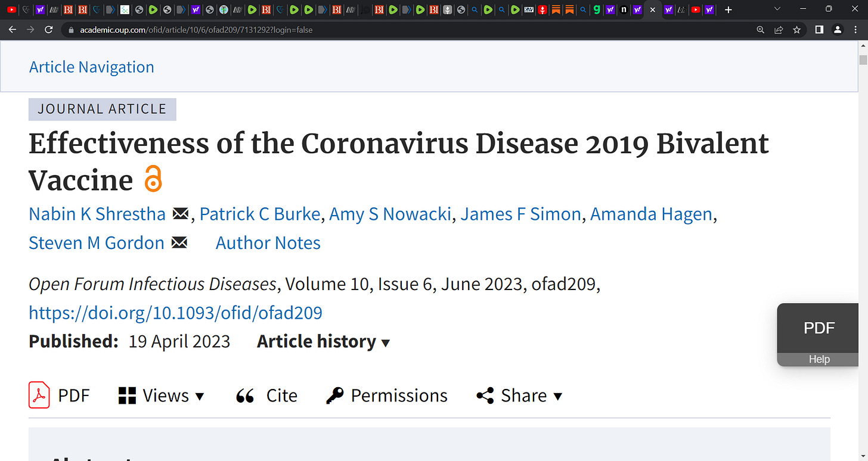This screenshot has height=461, width=868.
Task: Bookmark this page with the star icon
Action: pyautogui.click(x=797, y=30)
